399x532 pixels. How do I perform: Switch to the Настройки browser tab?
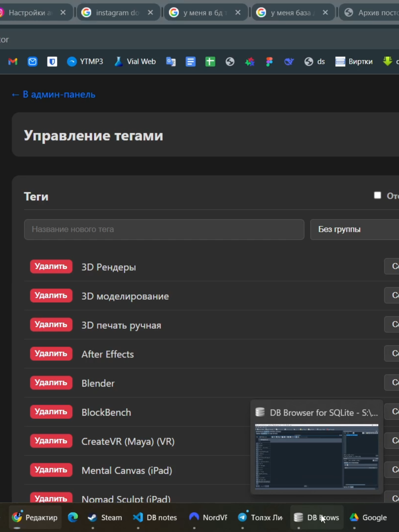pos(30,13)
